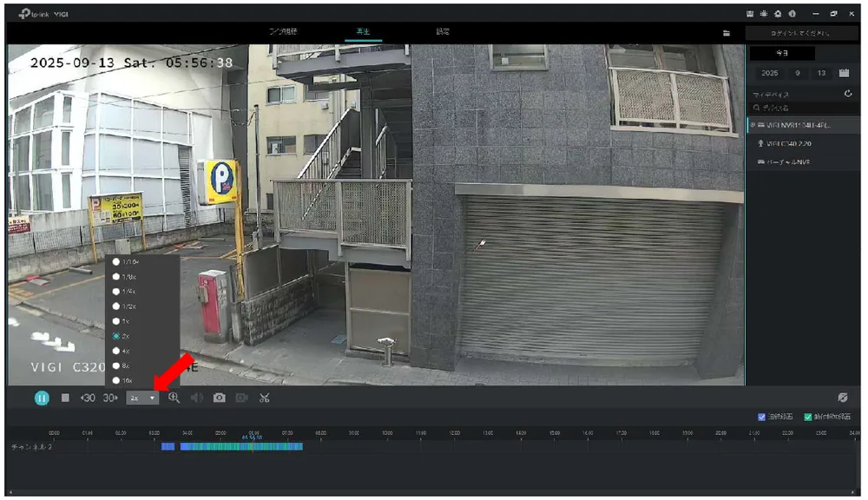Take a snapshot with the camera icon

[220, 398]
